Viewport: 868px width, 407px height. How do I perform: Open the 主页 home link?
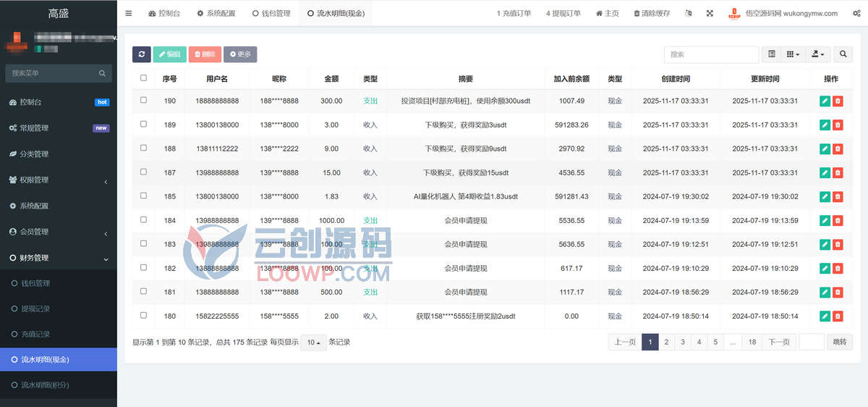(607, 13)
